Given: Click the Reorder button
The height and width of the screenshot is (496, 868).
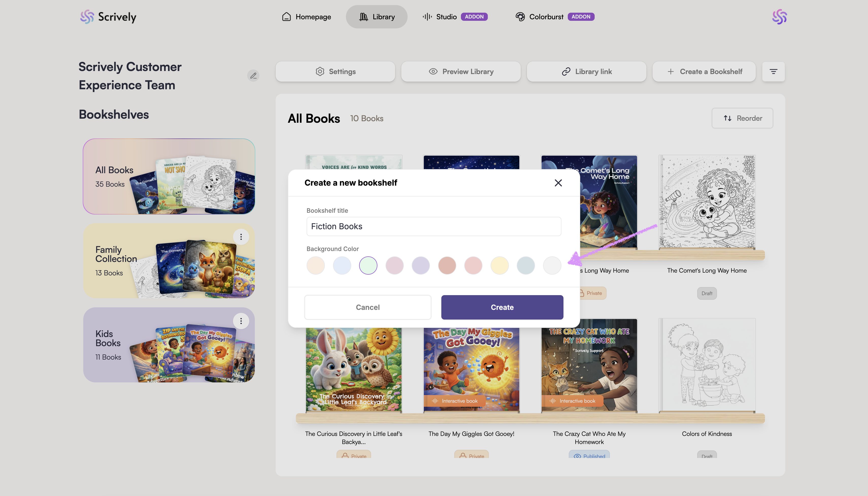Looking at the screenshot, I should [x=742, y=118].
